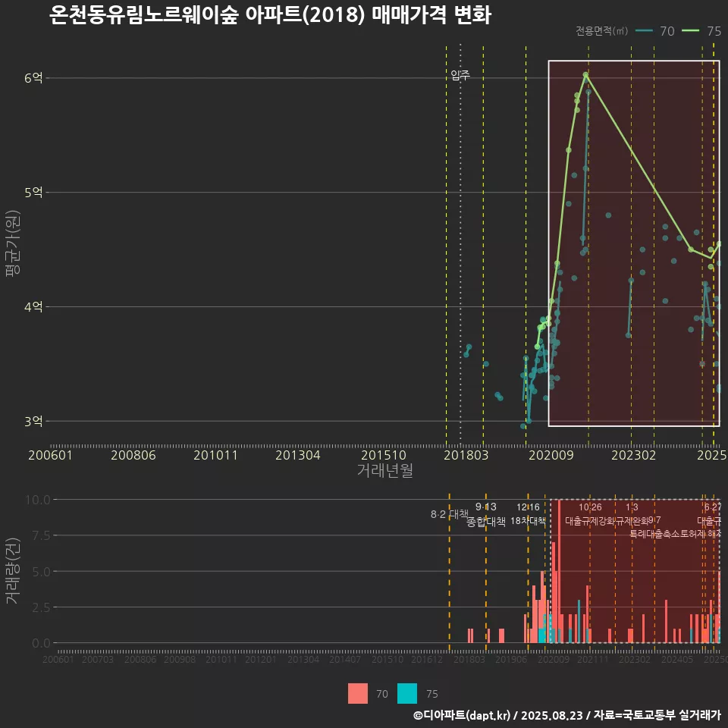This screenshot has height=728, width=728.
Task: Click 200703 tick label on volume chart
Action: coord(98,659)
